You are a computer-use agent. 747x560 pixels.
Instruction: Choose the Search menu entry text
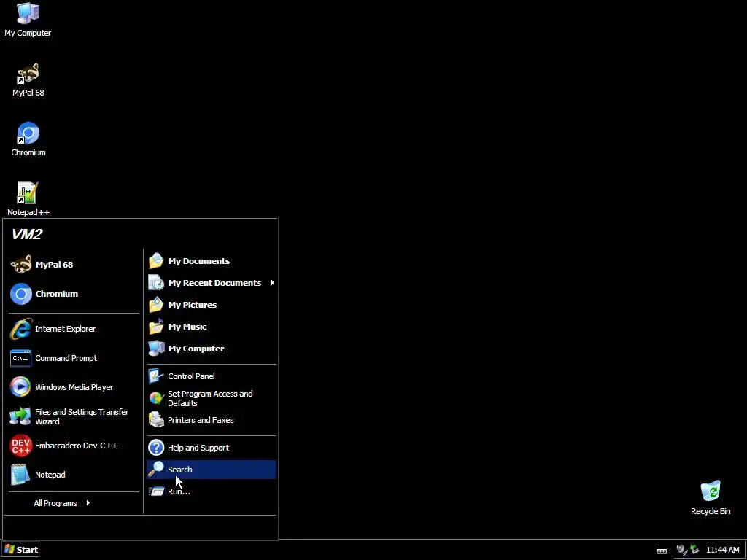coord(180,470)
